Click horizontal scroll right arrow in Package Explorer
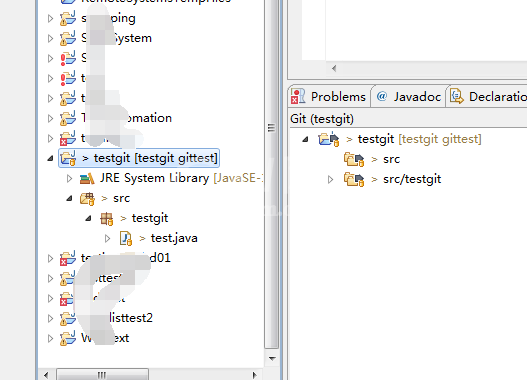The width and height of the screenshot is (527, 380). (254, 375)
